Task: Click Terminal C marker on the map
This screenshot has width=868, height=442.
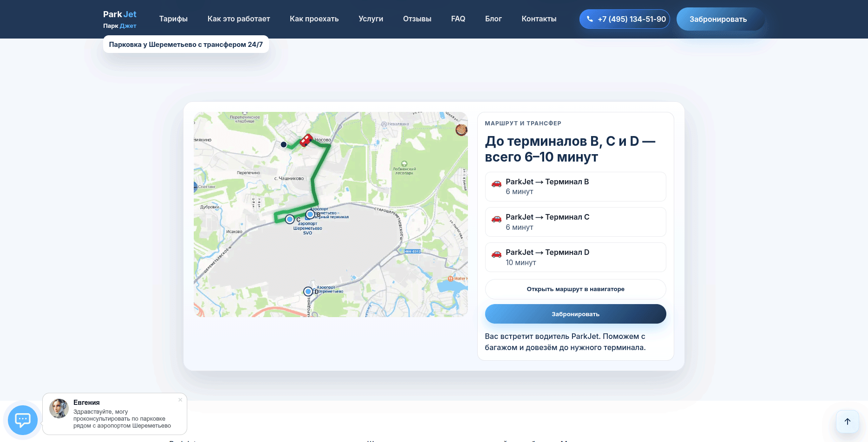Action: click(x=290, y=219)
